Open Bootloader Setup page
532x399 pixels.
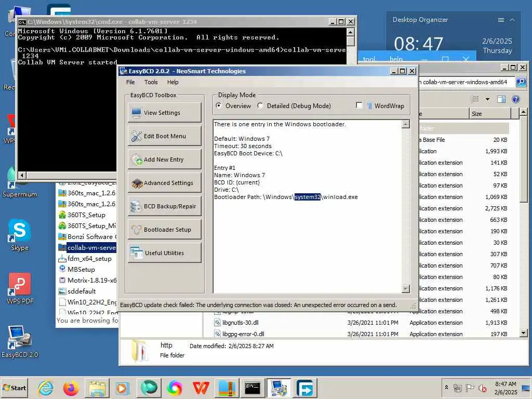(x=165, y=230)
